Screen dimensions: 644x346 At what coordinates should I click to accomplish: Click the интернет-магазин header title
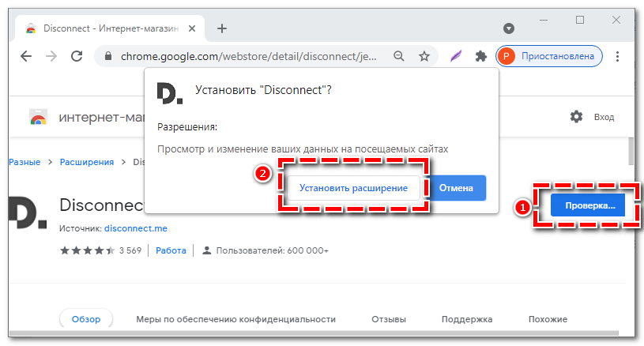click(101, 118)
